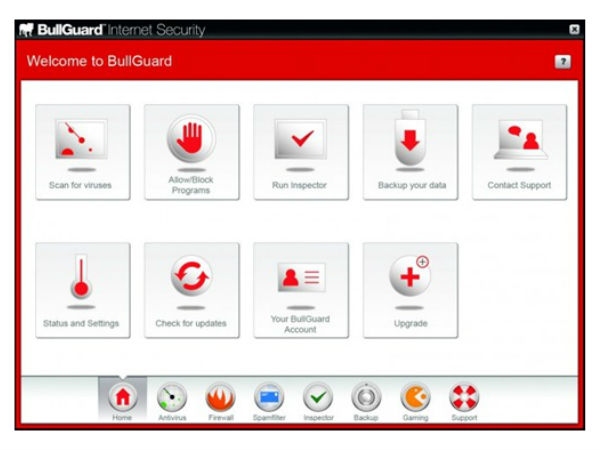Open the Scan for viruses tile
The height and width of the screenshot is (450, 600).
(x=83, y=152)
